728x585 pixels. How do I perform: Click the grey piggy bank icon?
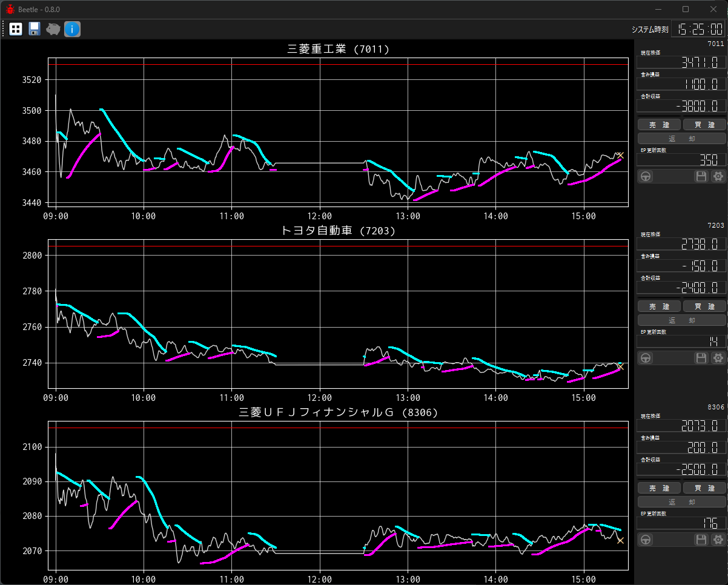click(x=53, y=28)
